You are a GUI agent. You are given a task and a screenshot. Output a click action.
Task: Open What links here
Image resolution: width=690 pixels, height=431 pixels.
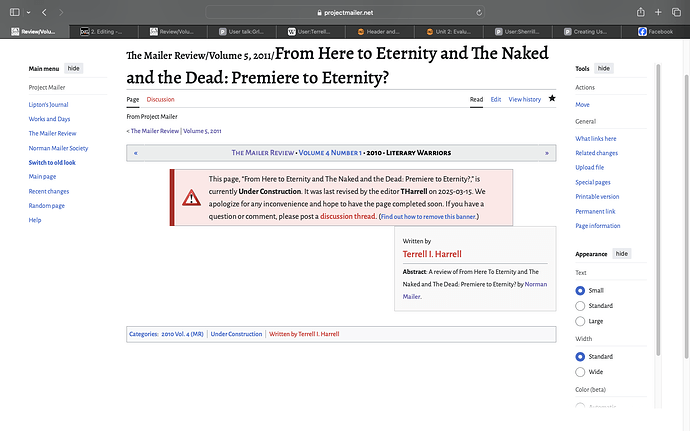[x=596, y=139]
